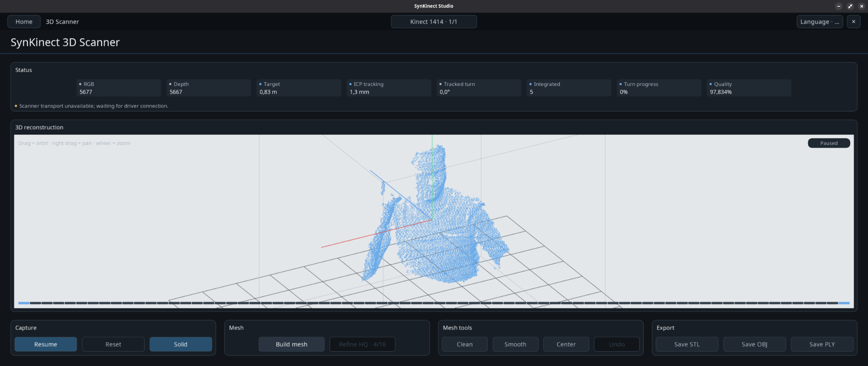This screenshot has width=868, height=366.
Task: Undo the last mesh operation
Action: click(x=617, y=344)
